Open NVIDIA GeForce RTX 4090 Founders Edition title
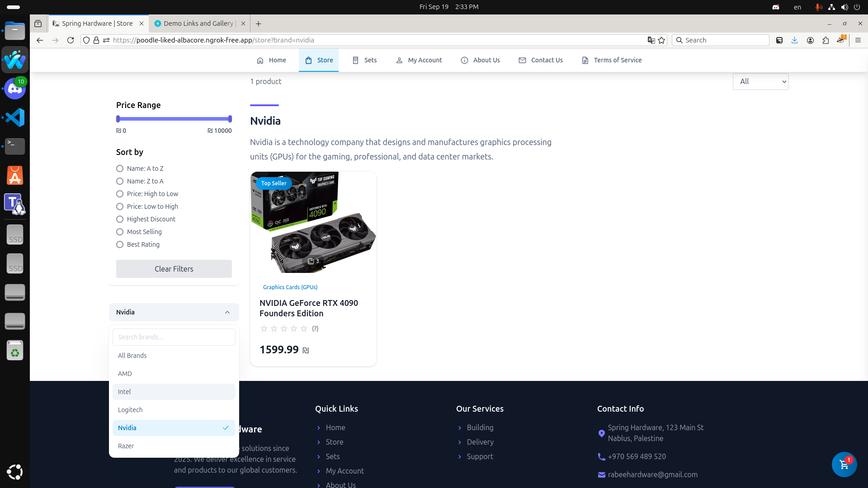The height and width of the screenshot is (488, 868). click(x=309, y=308)
